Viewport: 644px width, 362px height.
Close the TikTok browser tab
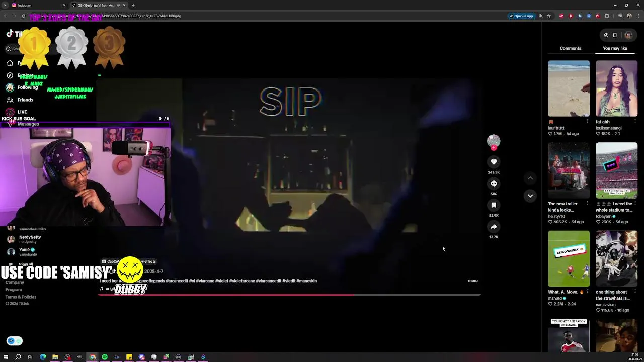click(x=124, y=5)
